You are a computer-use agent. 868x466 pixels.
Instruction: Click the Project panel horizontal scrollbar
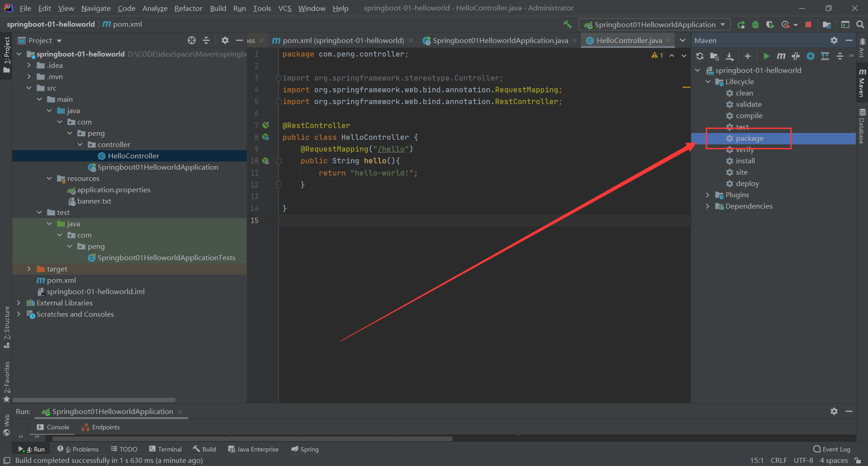pos(94,400)
